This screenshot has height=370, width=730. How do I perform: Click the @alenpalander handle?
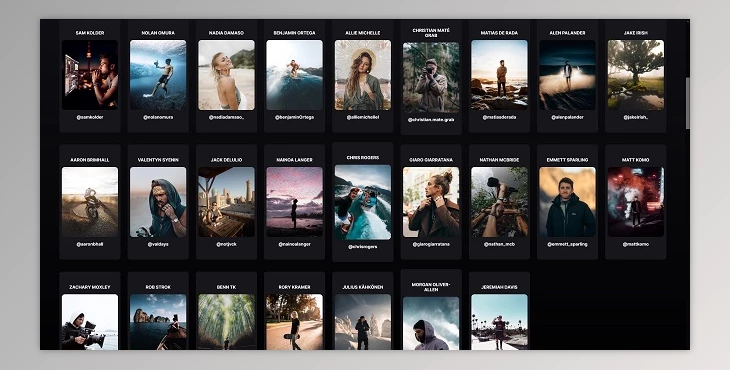568,117
